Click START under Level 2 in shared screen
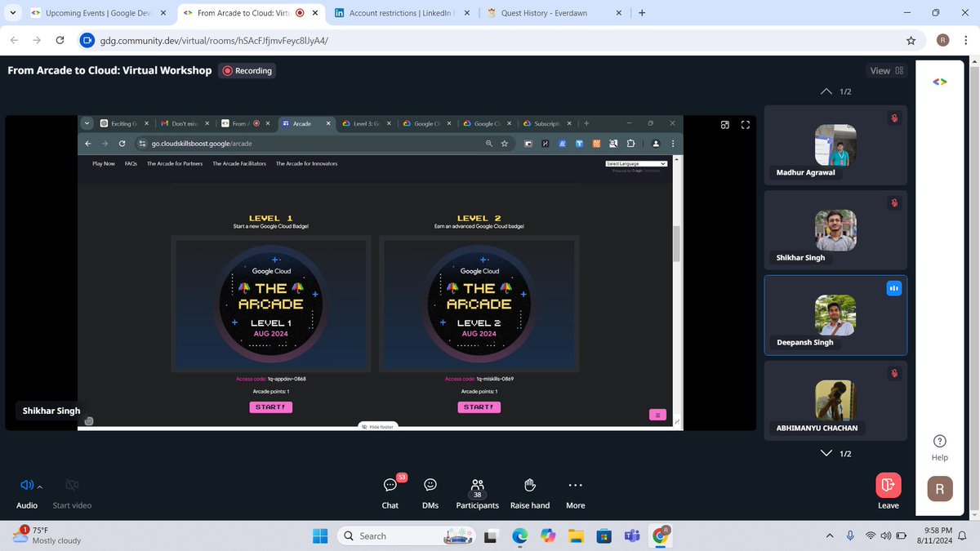 pyautogui.click(x=479, y=407)
